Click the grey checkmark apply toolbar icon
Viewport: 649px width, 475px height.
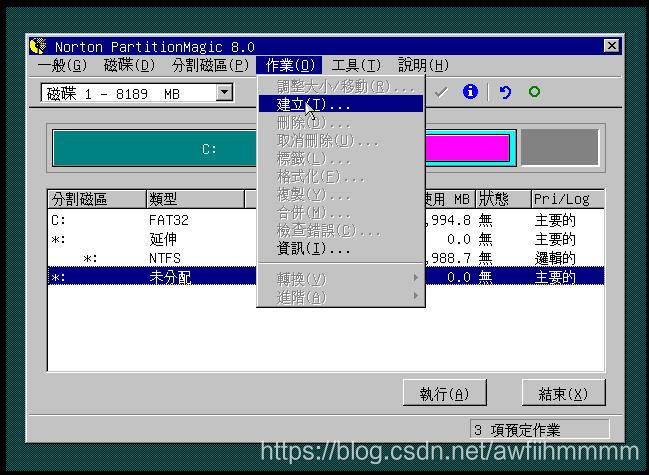pos(441,92)
